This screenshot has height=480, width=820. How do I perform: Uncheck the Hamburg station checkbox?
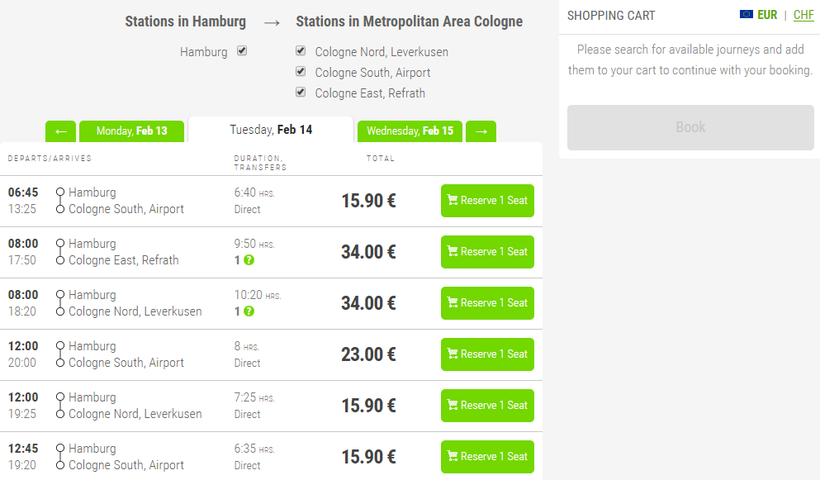tap(242, 51)
